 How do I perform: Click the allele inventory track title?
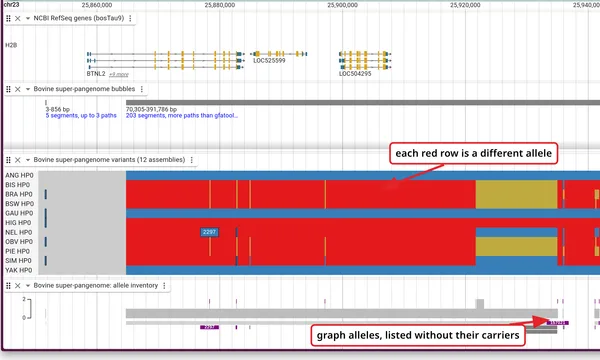[96, 285]
